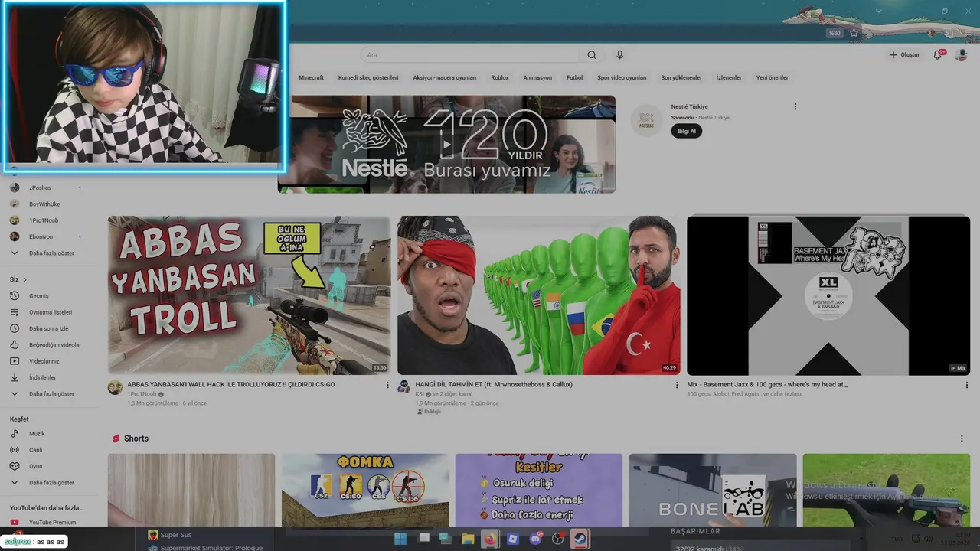
Task: Open the account avatar menu
Action: [x=962, y=55]
